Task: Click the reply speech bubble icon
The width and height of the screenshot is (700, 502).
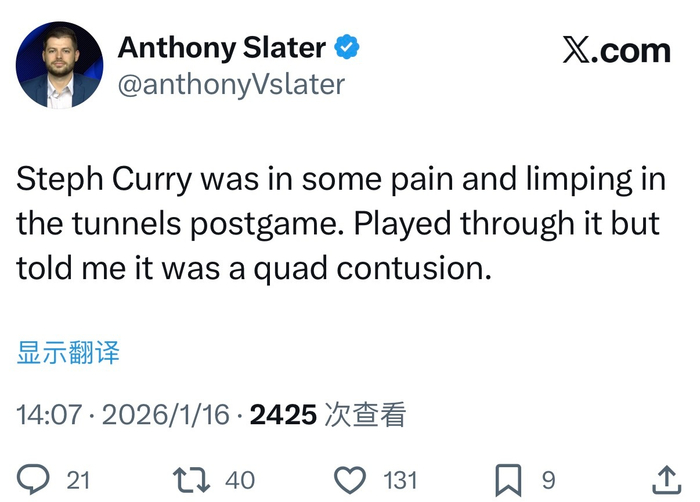Action: (36, 479)
